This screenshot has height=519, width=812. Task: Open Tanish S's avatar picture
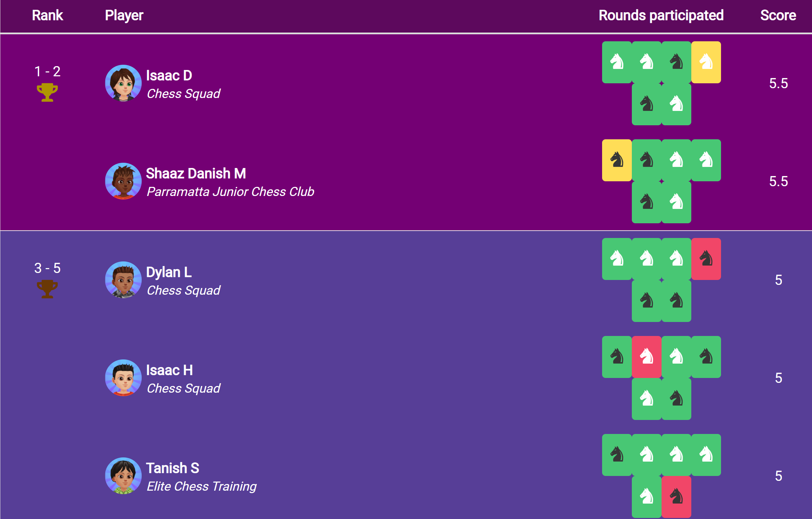pyautogui.click(x=123, y=476)
